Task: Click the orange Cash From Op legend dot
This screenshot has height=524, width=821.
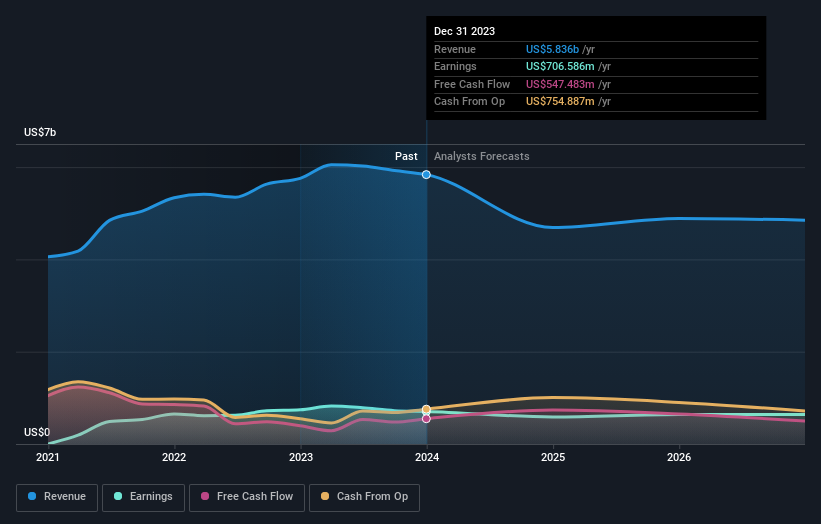Action: pos(325,496)
